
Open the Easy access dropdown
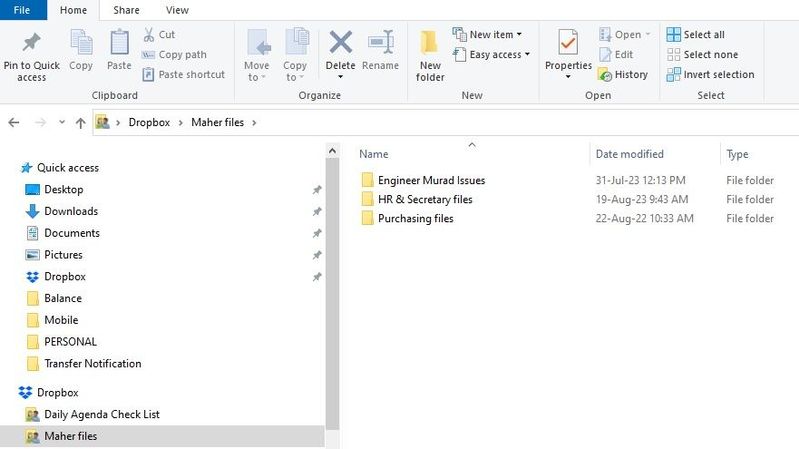click(491, 54)
